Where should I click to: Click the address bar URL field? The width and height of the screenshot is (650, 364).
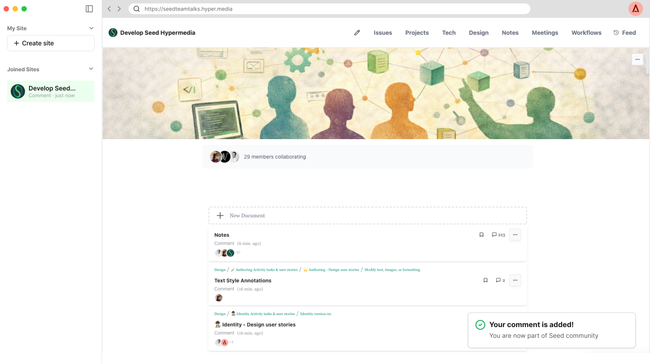point(329,9)
